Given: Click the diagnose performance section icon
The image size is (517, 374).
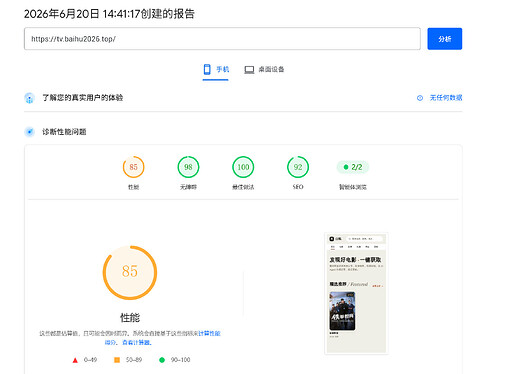Looking at the screenshot, I should pyautogui.click(x=29, y=132).
